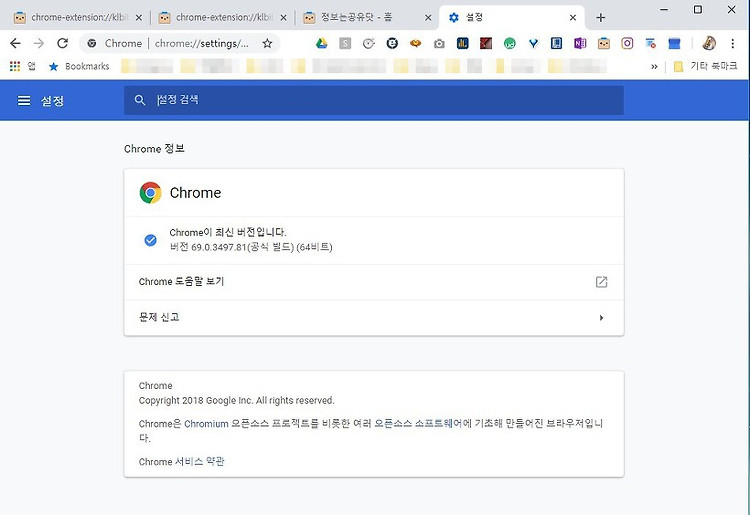The width and height of the screenshot is (750, 515).
Task: Open Chrome's three-dot main menu
Action: point(732,44)
